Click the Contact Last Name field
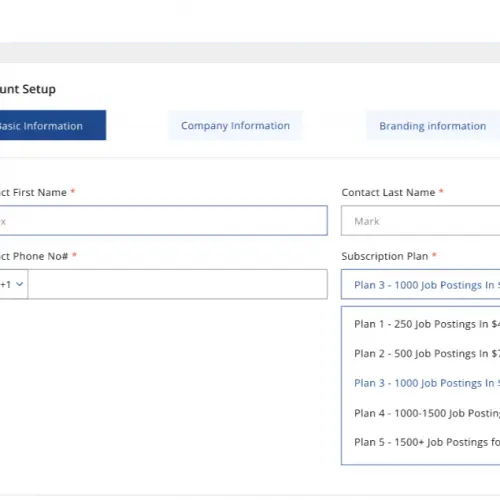500x500 pixels. click(x=421, y=221)
